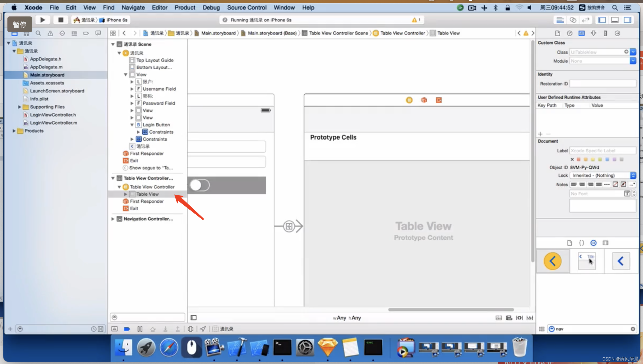Show the Connections inspector

617,33
